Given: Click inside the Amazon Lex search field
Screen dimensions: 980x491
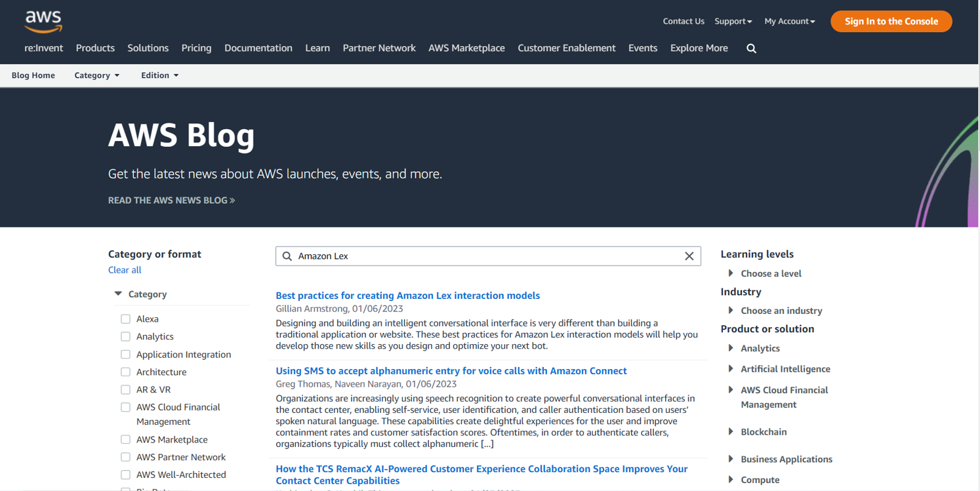Looking at the screenshot, I should pyautogui.click(x=485, y=256).
